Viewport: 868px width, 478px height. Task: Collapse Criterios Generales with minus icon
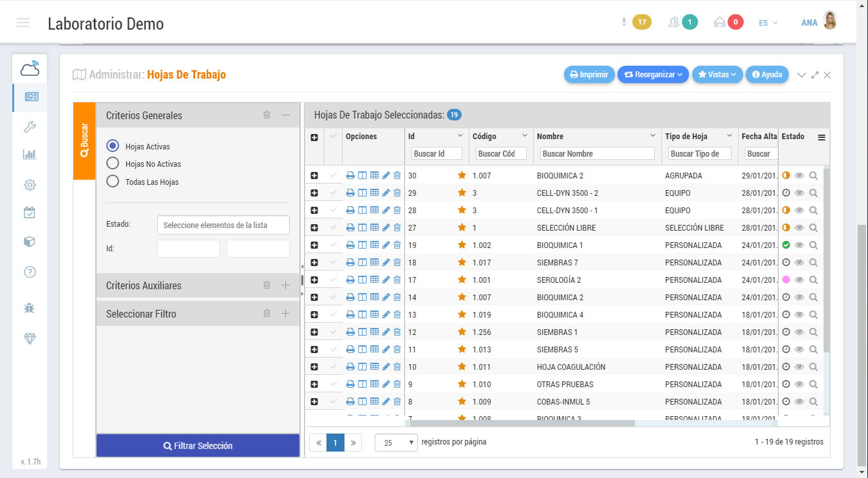[286, 115]
